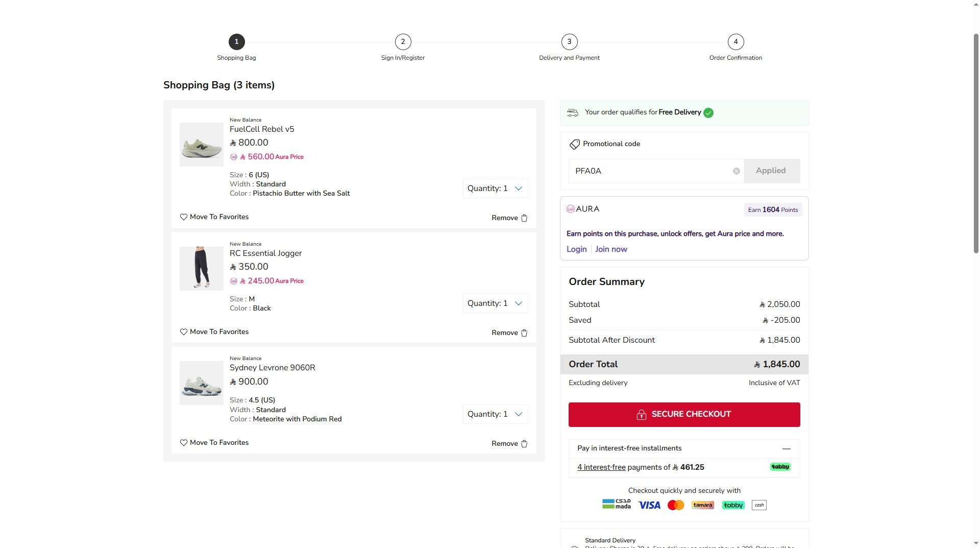
Task: Click the cash payment icon
Action: 759,505
